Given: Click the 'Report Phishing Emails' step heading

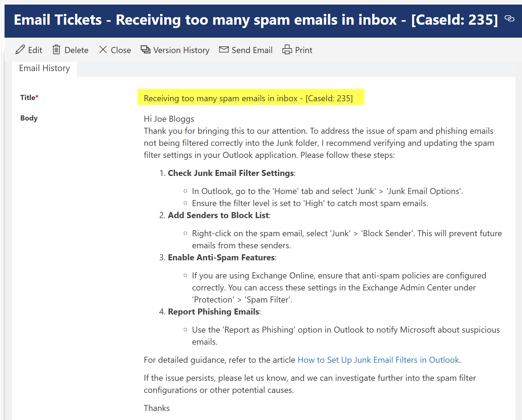Looking at the screenshot, I should 214,312.
